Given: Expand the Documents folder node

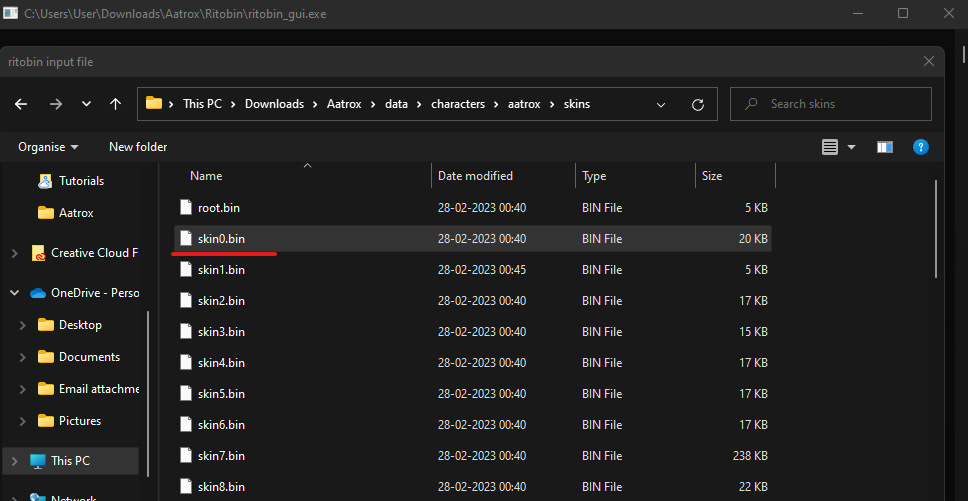Looking at the screenshot, I should [x=23, y=357].
